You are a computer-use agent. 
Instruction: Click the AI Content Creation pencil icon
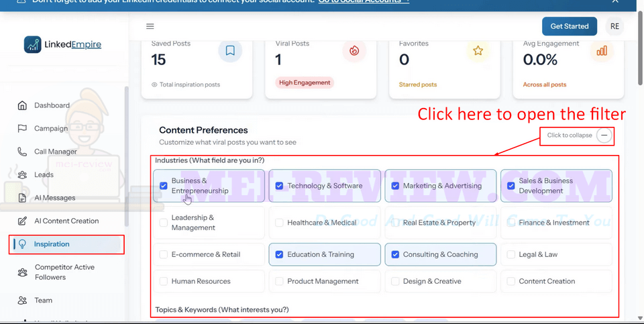click(22, 221)
